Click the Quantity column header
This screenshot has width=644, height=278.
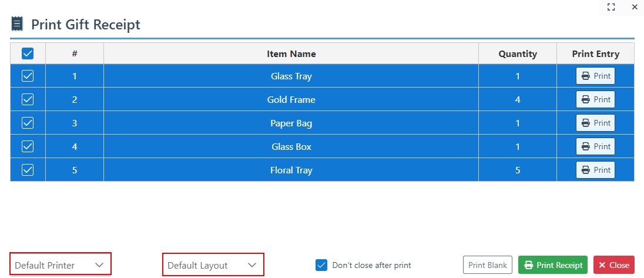tap(517, 54)
